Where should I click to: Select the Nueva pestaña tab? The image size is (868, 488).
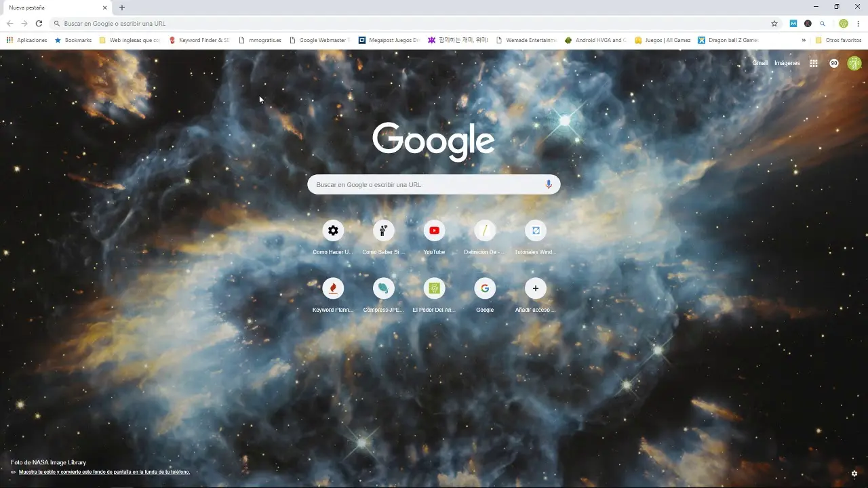57,7
